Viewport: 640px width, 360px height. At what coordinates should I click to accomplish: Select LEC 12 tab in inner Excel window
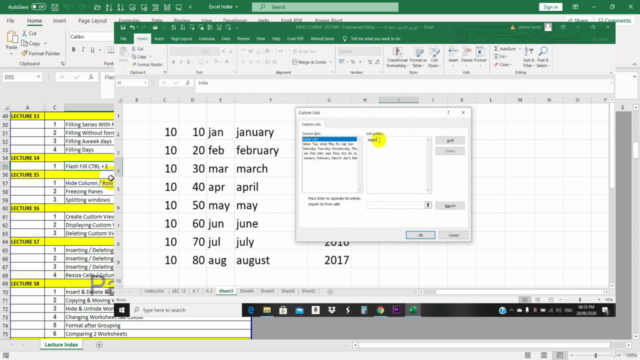coord(178,291)
